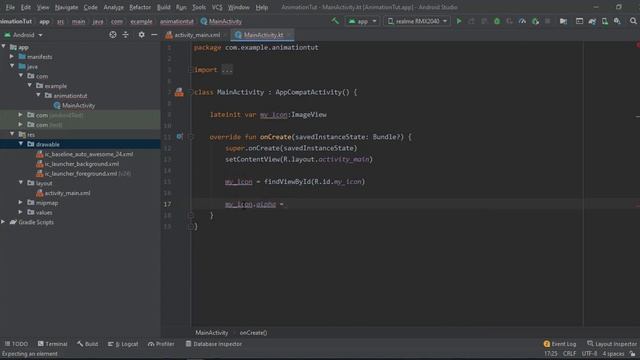
Task: Click the Stop square icon in toolbar
Action: (x=548, y=21)
